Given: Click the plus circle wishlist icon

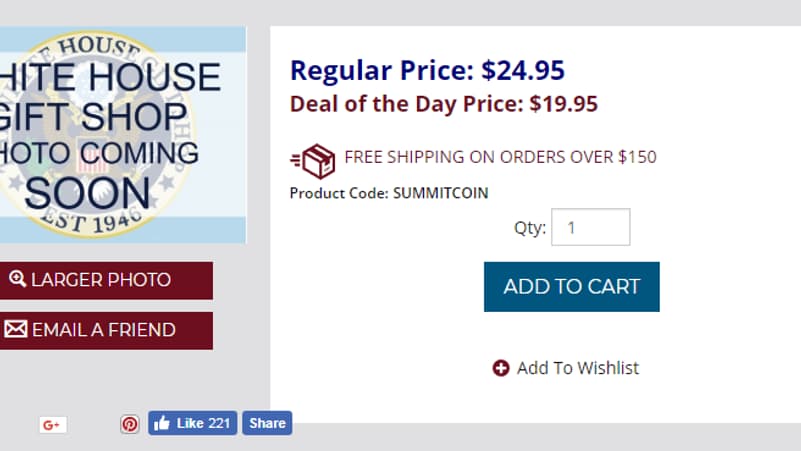Looking at the screenshot, I should point(501,368).
